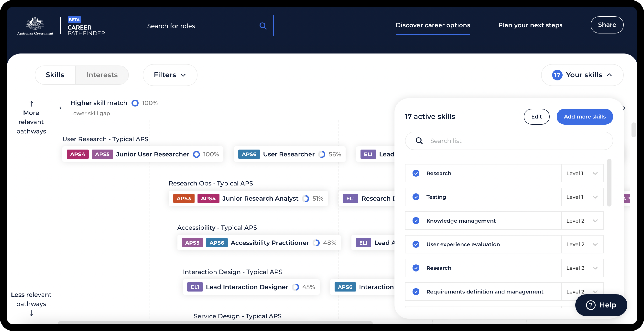Open Plan your next steps menu item

tap(530, 25)
